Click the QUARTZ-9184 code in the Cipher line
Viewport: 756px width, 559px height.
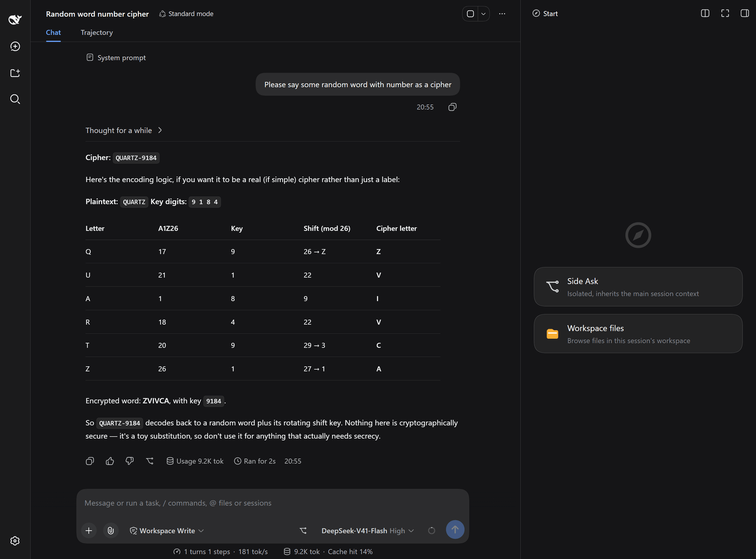[136, 158]
